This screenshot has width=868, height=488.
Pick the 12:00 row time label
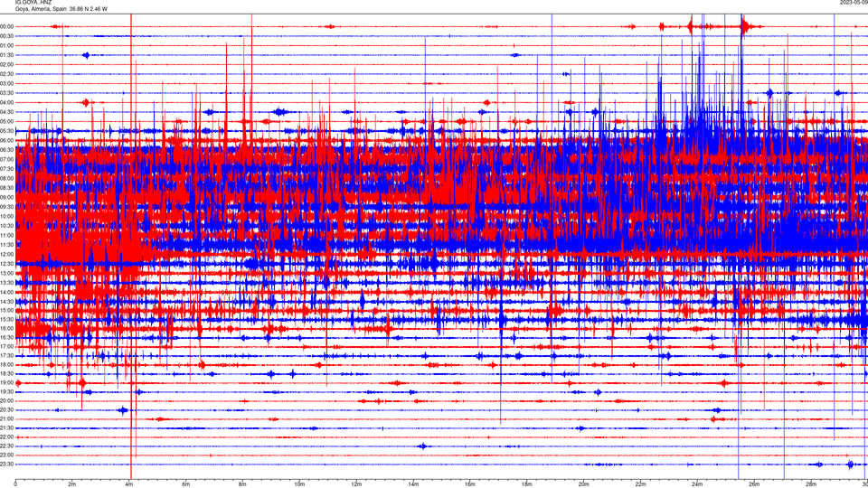(x=7, y=254)
